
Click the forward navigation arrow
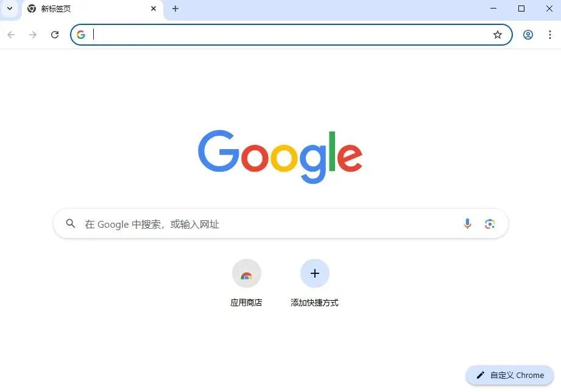point(32,35)
